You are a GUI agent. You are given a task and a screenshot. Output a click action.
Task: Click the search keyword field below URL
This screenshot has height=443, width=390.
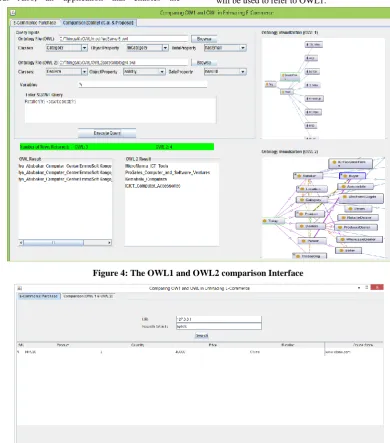click(219, 326)
